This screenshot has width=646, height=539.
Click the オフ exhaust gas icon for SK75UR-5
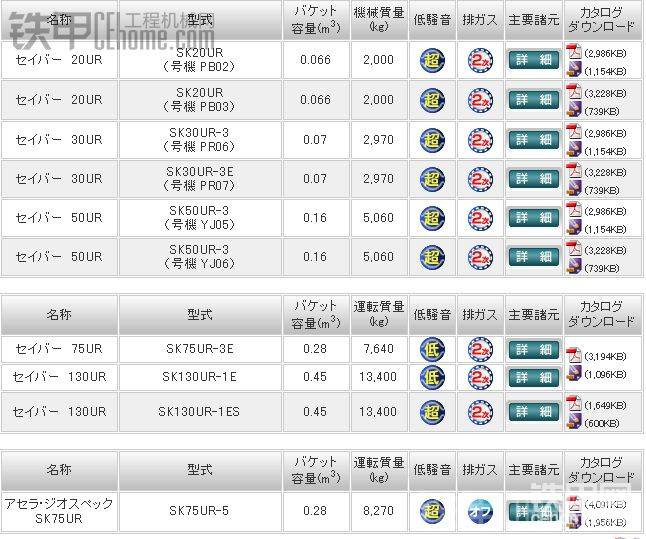point(480,511)
